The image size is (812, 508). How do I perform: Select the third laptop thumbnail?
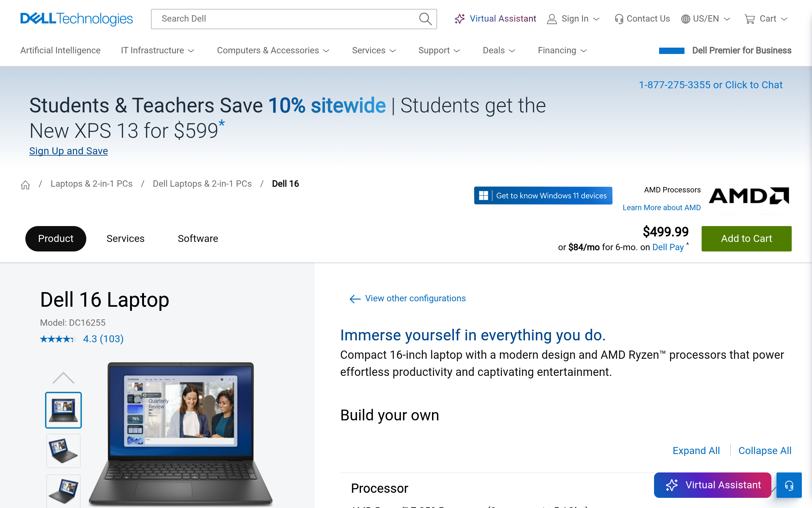tap(63, 491)
